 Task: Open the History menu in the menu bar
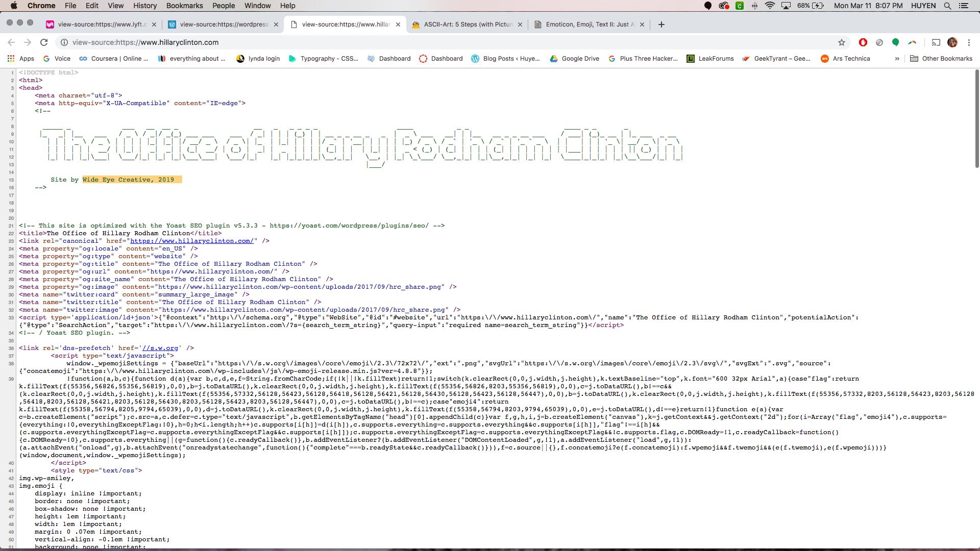(145, 6)
